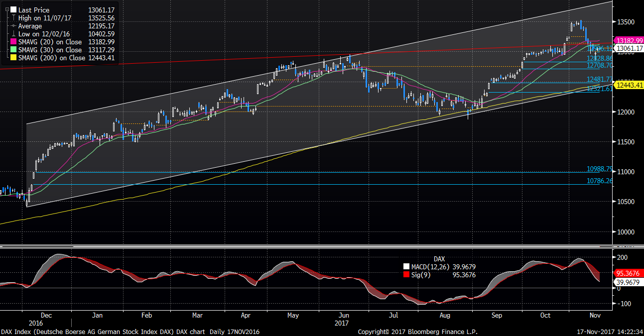Viewport: 644px width, 336px height.
Task: Click the 12000 price axis label
Action: coord(626,112)
